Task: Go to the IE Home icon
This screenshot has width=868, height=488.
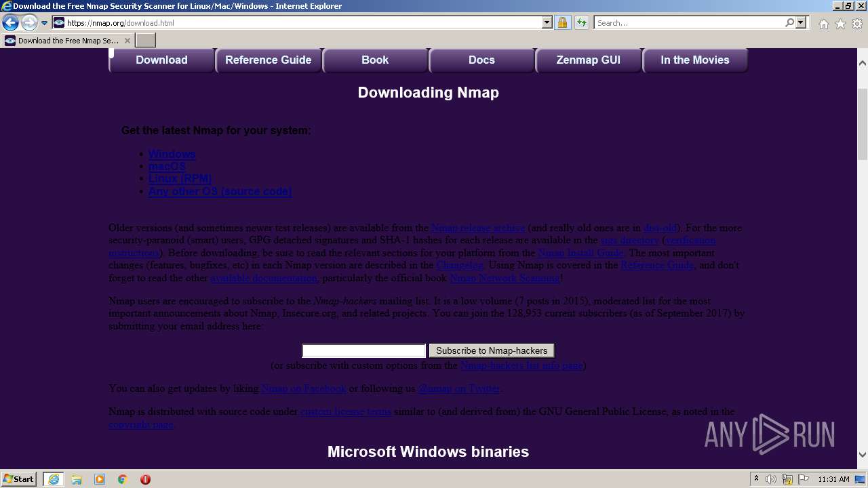Action: tap(823, 24)
